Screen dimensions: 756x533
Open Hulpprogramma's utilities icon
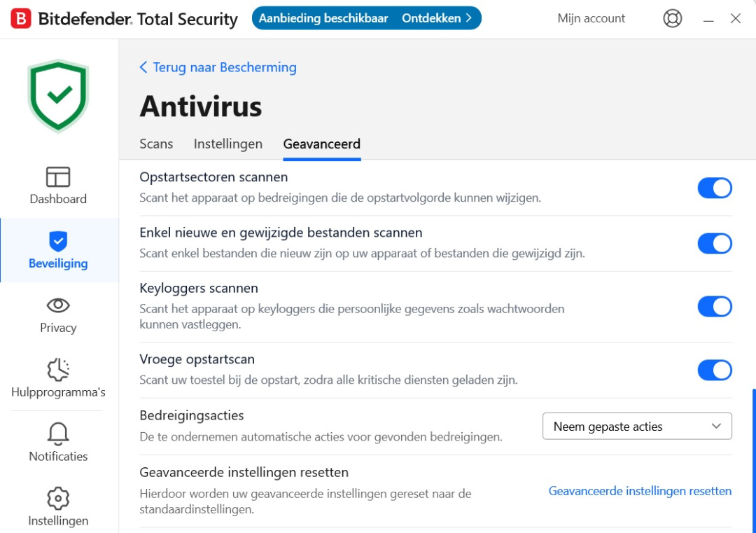tap(58, 370)
